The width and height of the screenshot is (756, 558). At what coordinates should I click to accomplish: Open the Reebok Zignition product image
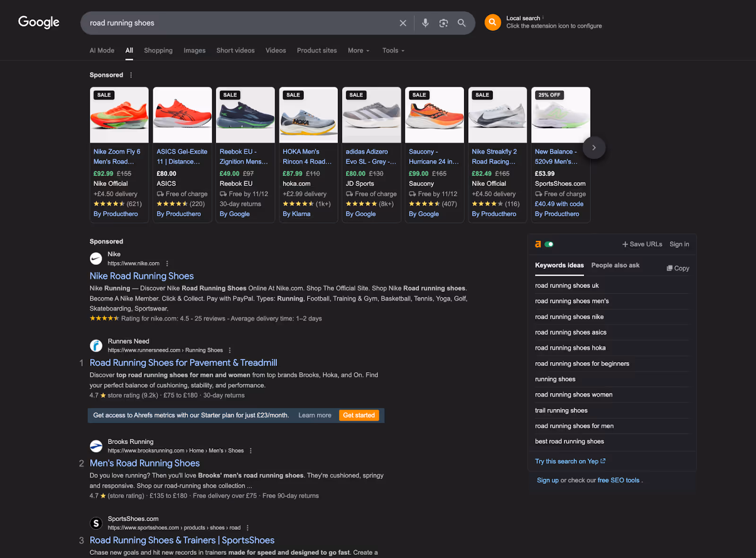[245, 115]
